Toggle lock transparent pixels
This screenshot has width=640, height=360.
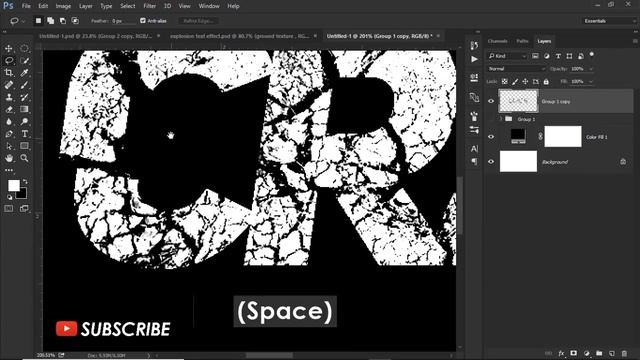(505, 82)
